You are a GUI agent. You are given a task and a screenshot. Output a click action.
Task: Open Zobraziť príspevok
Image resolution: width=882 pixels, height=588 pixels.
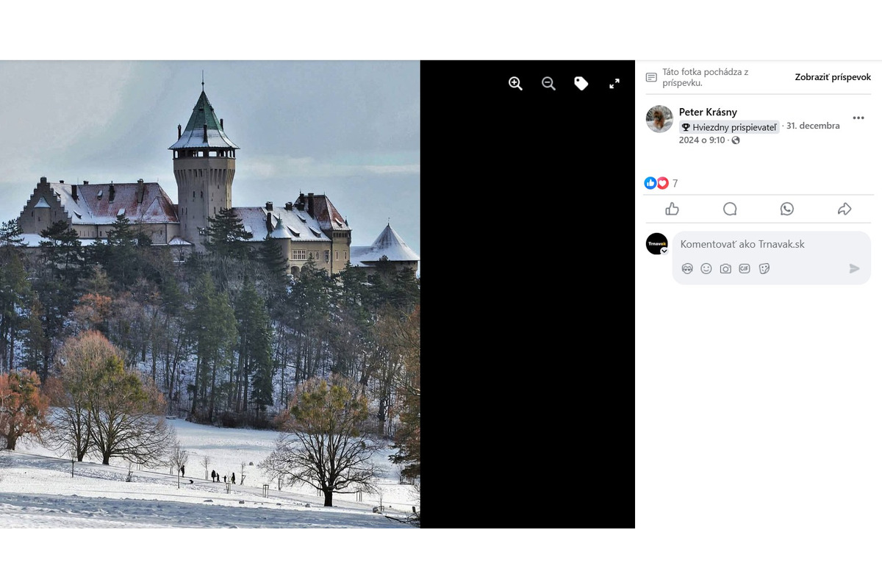point(832,77)
